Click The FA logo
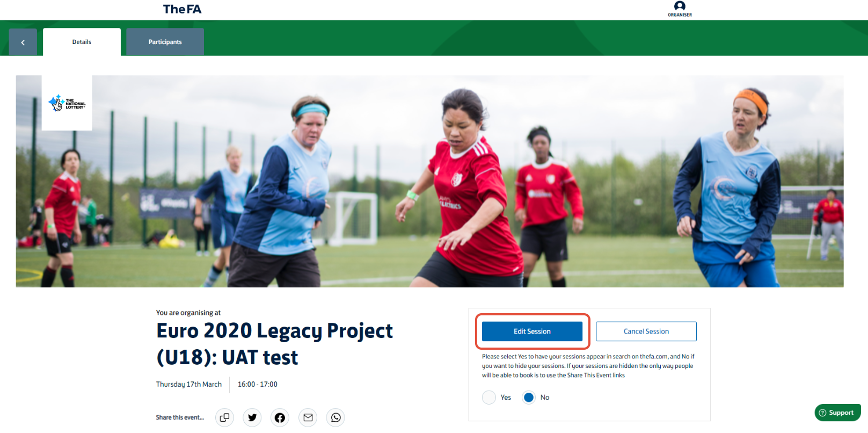868x433 pixels. click(182, 9)
